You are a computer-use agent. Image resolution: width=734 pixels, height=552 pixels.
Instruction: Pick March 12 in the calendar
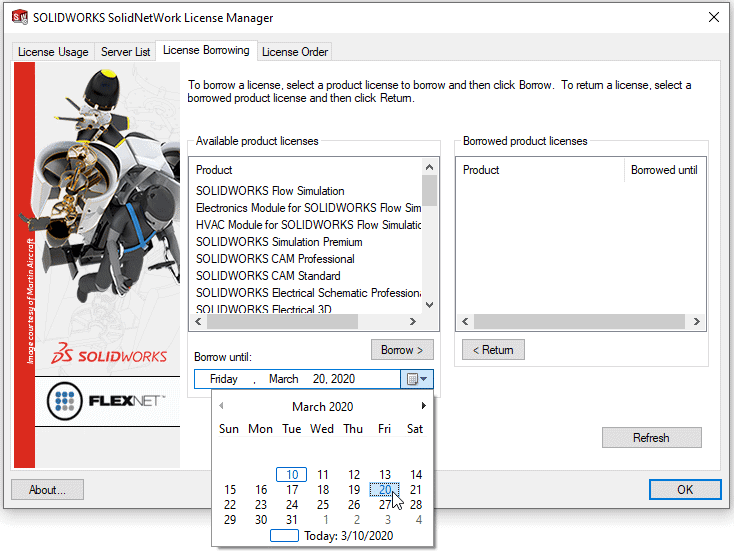(354, 475)
